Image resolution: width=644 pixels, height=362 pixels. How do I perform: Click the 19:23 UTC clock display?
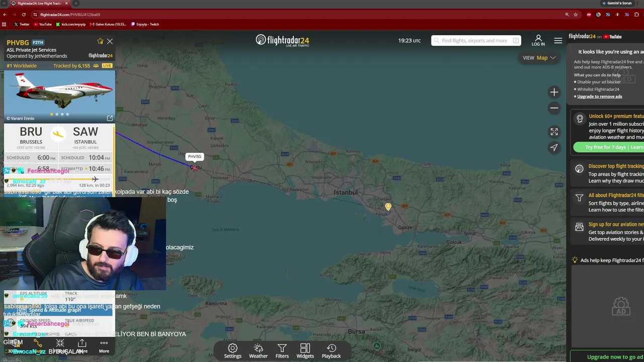pos(410,41)
